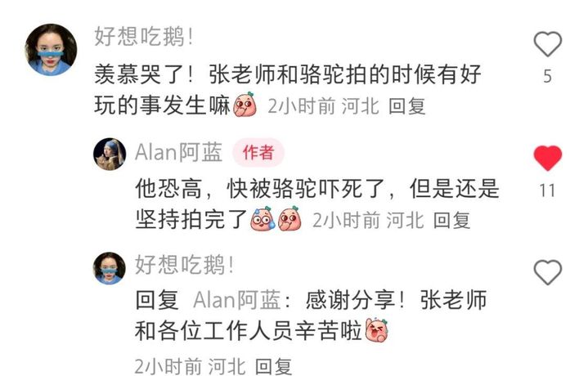Tap the second shy emoji in Alan阿蓝's reply

[x=290, y=218]
